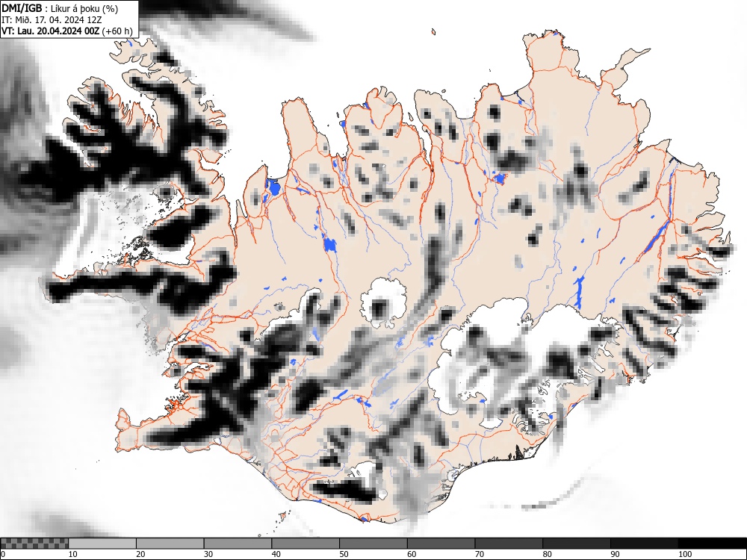747x560 pixels.
Task: Select the 90–100% black legend segment
Action: (x=644, y=544)
